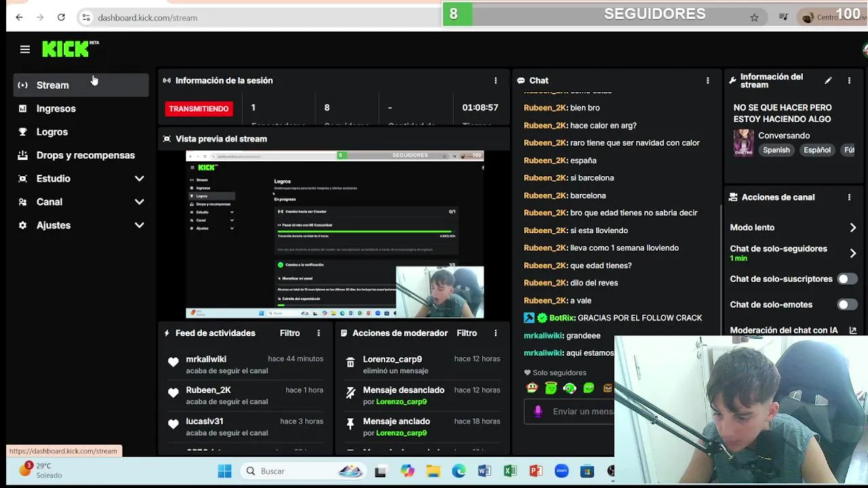Launch Word from the taskbar

click(484, 471)
